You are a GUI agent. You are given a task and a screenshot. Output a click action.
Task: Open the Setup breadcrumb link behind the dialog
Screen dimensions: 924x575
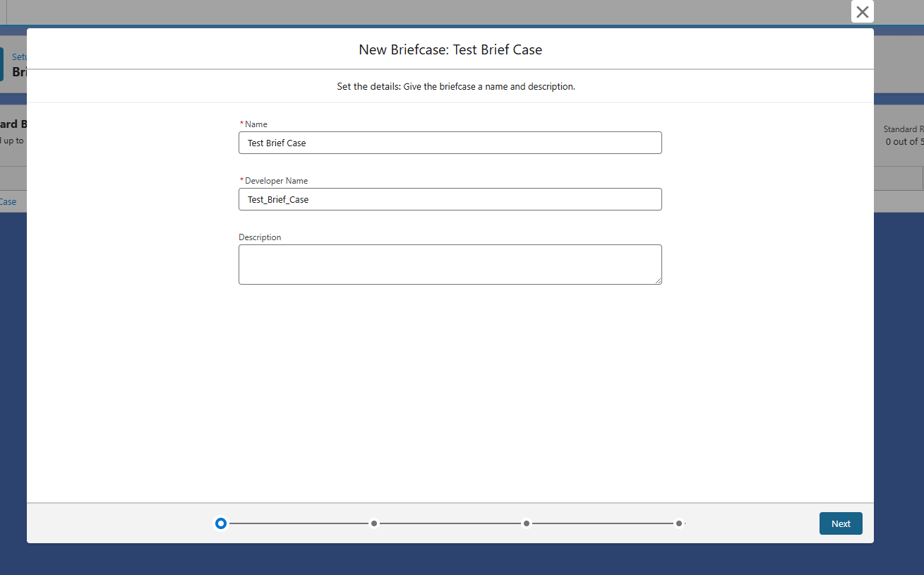point(19,57)
